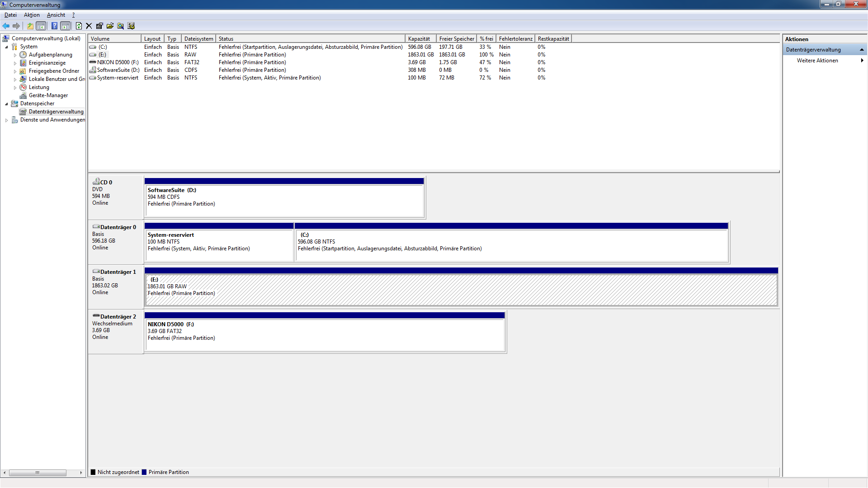This screenshot has height=488, width=868.
Task: Click the black X Delete icon
Action: tap(89, 26)
